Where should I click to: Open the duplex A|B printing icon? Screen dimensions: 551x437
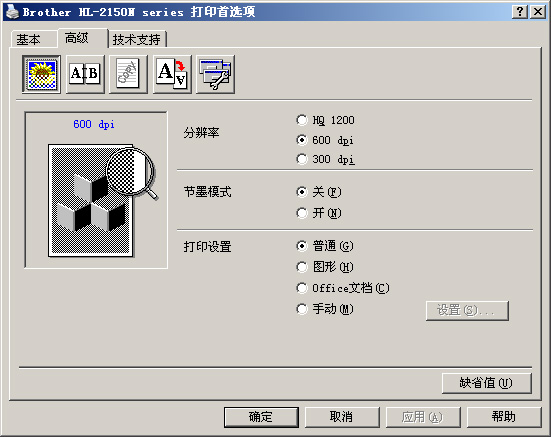pyautogui.click(x=85, y=74)
